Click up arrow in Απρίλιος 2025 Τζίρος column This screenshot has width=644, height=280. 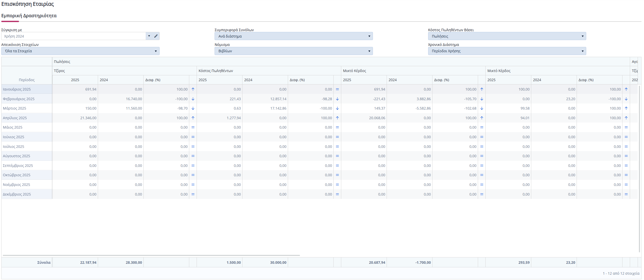point(193,118)
